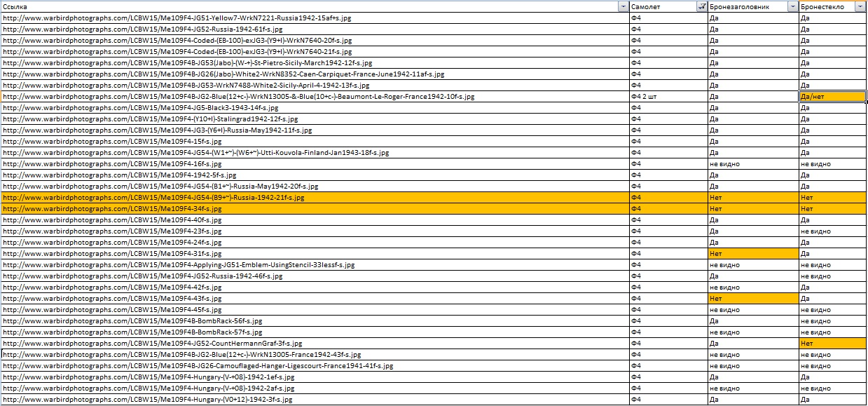Select the JG52-CountHermannGraf-3f URL cell
This screenshot has height=406, width=868.
point(315,343)
